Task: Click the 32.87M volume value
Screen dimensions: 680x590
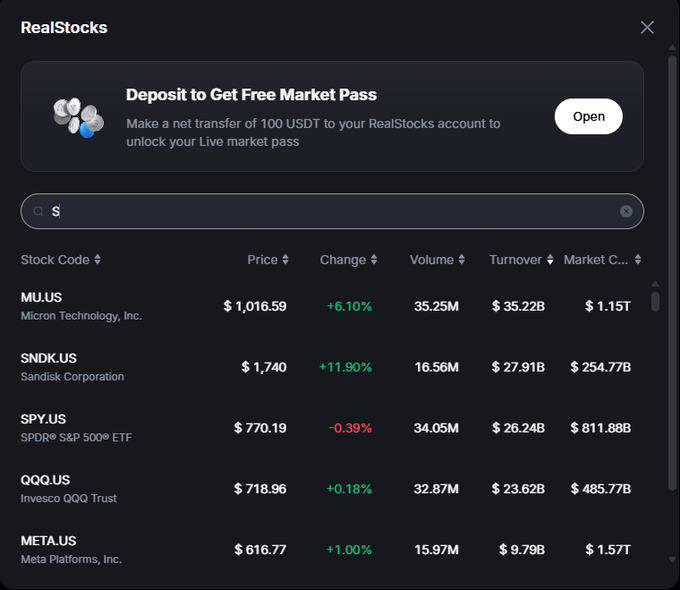Action: 436,488
